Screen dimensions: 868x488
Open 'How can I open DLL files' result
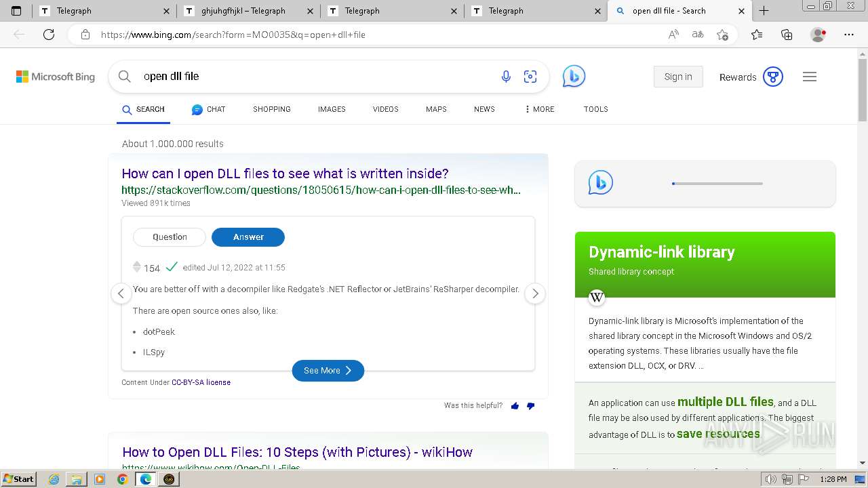pos(285,174)
